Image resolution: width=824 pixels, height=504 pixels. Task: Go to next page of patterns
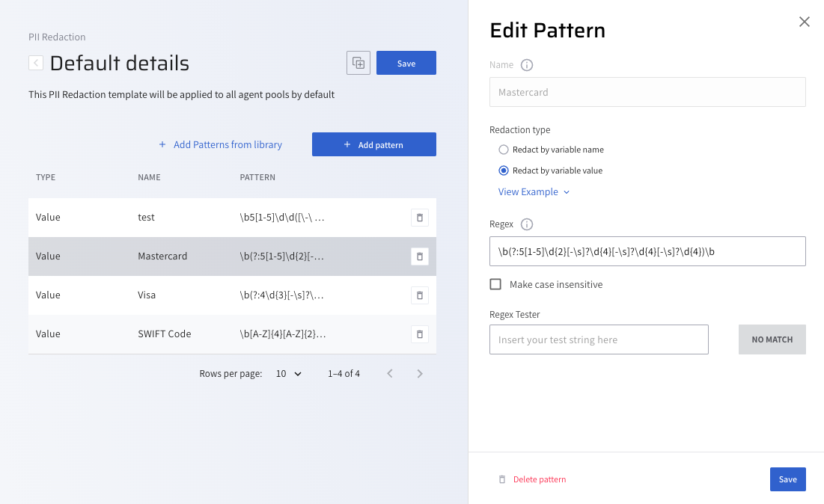[x=420, y=373]
